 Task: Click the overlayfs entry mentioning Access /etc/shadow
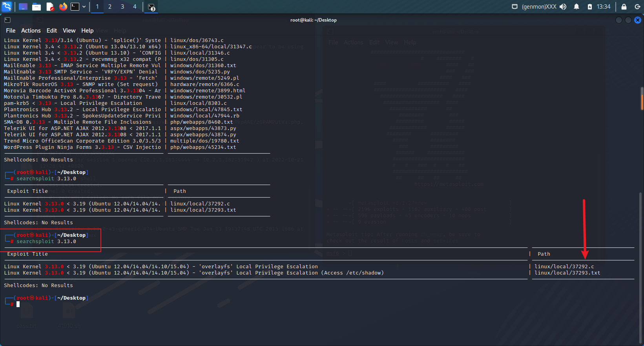point(194,273)
